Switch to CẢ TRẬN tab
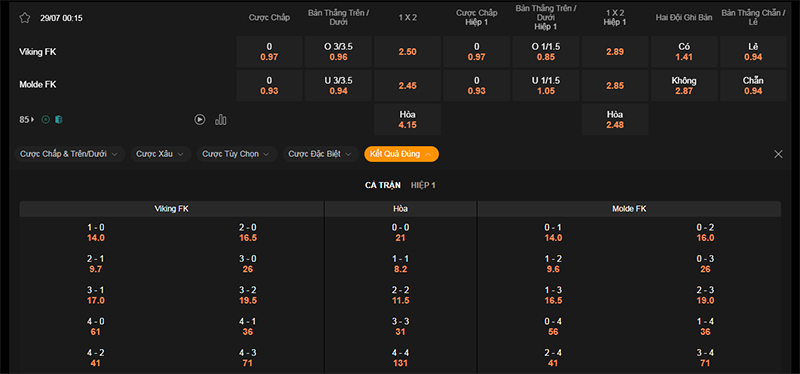Viewport: 800px width, 374px height. tap(383, 185)
